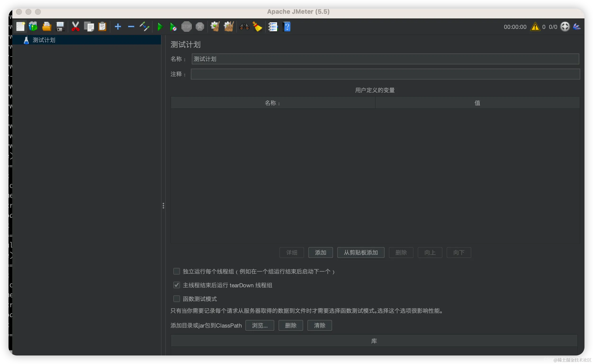Click the 0/0 thread count text
593x364 pixels.
point(553,27)
